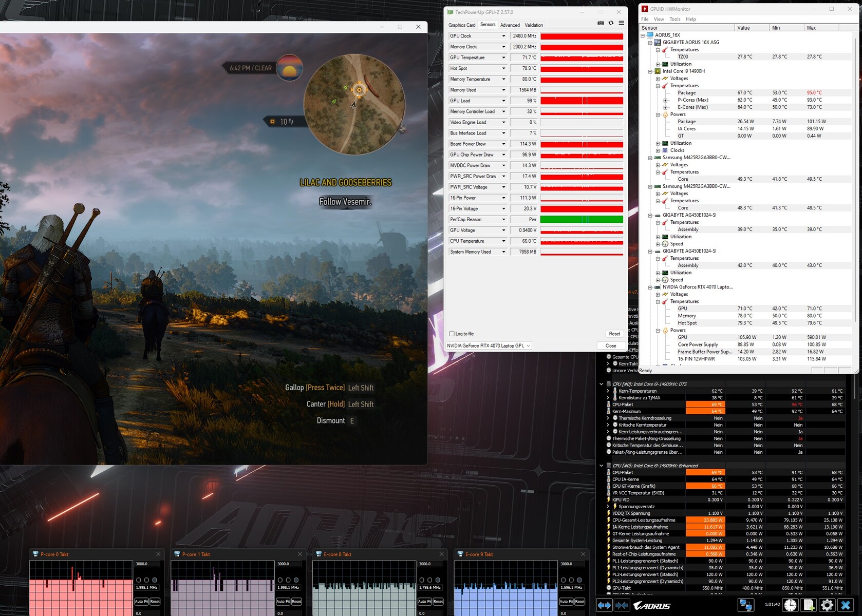
Task: Click the GPU-Z refresh icon
Action: click(x=611, y=23)
